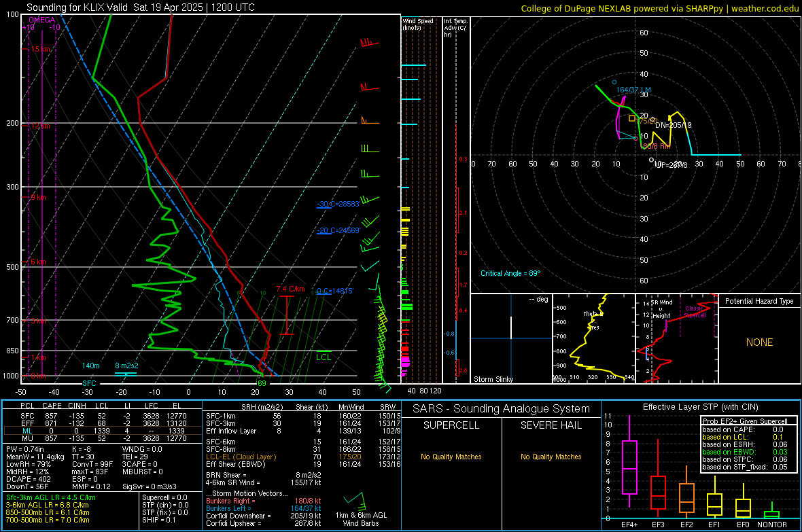
Task: Click the 'SRH (m2/s2)' column header
Action: point(263,407)
